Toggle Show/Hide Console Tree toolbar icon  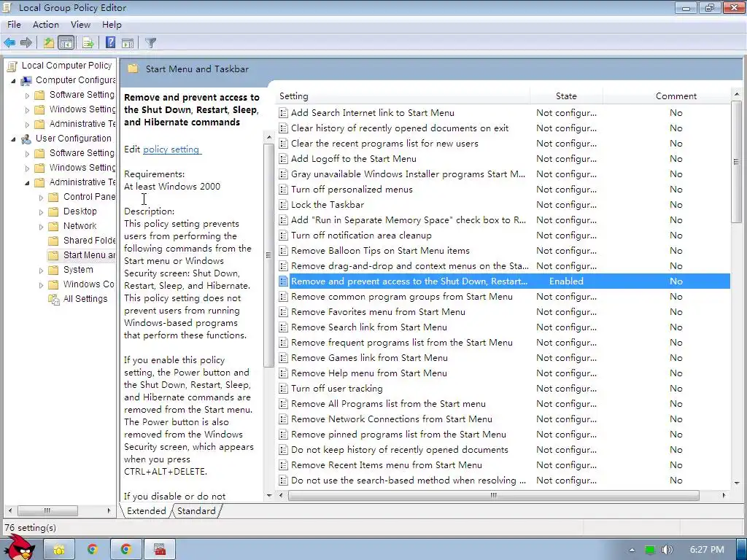tap(66, 43)
